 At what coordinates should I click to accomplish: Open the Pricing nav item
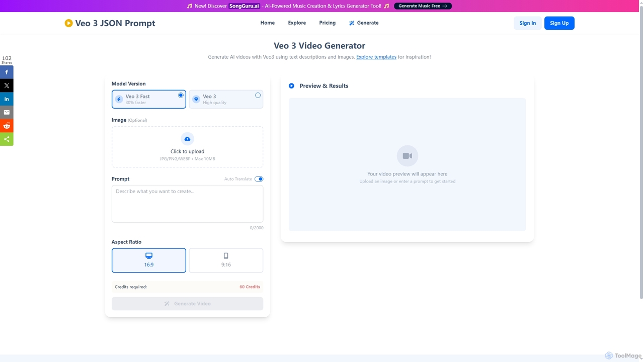(x=328, y=23)
